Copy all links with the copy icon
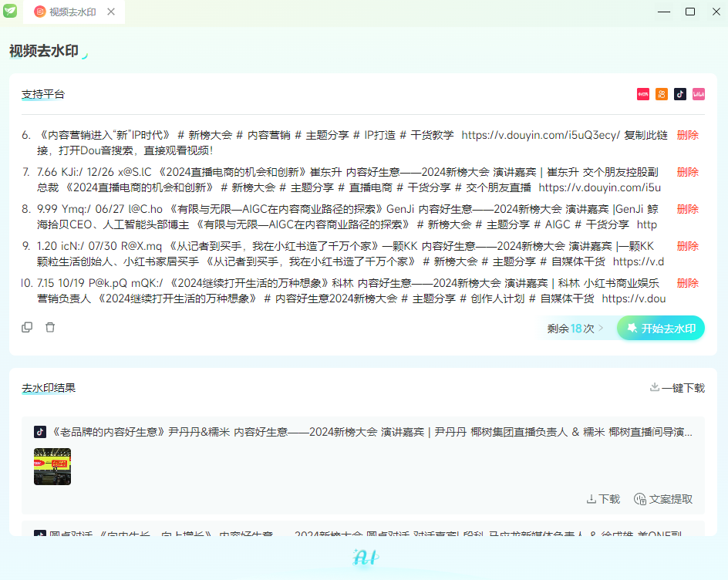Image resolution: width=728 pixels, height=580 pixels. pos(27,327)
